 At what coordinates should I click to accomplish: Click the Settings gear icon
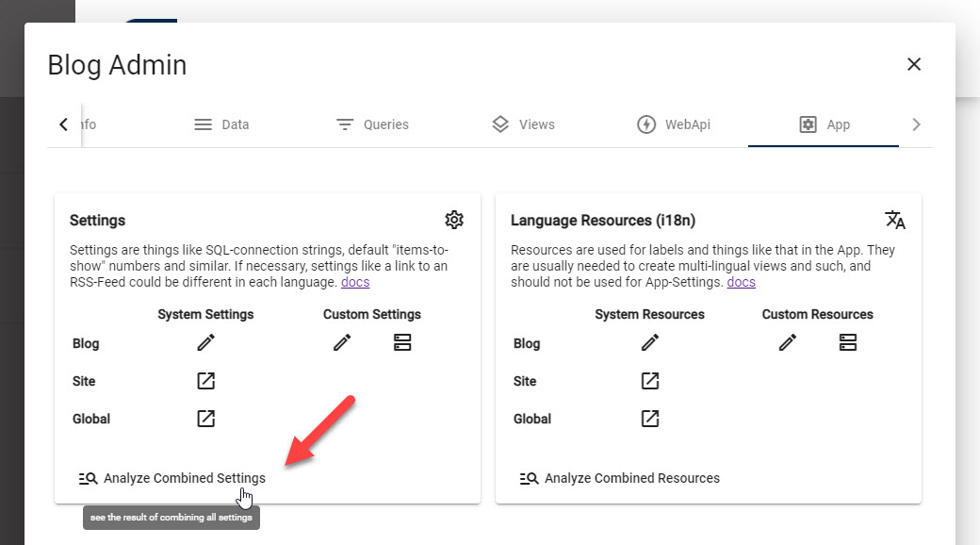tap(454, 220)
